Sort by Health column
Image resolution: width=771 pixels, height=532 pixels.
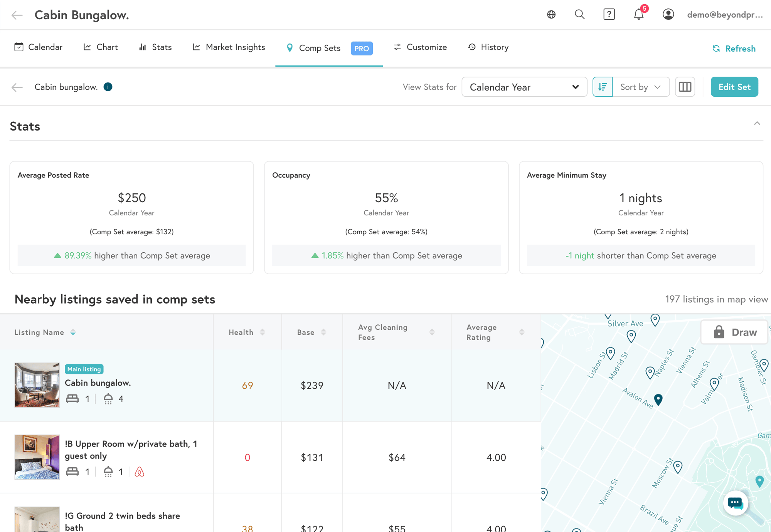(x=262, y=332)
